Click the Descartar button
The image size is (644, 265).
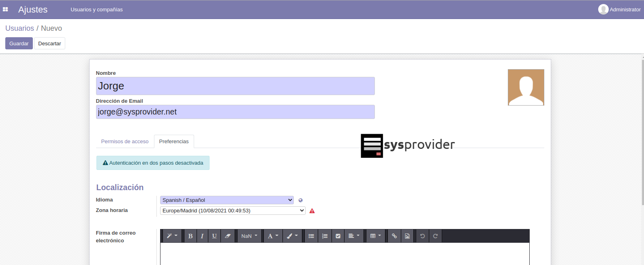pyautogui.click(x=49, y=43)
